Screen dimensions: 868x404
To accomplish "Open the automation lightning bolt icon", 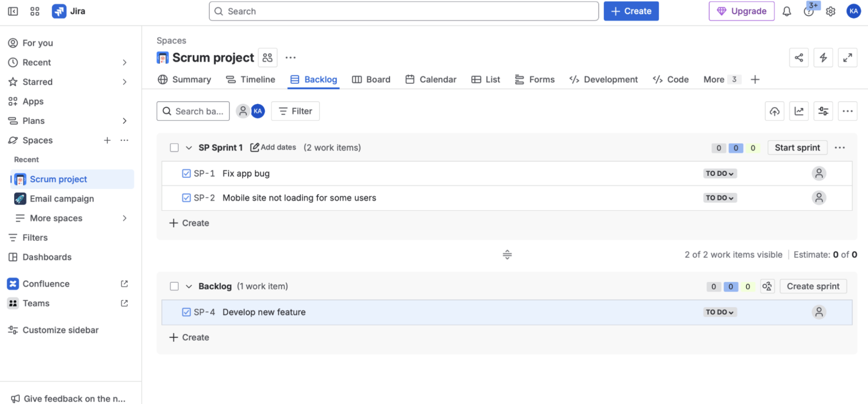I will tap(823, 58).
